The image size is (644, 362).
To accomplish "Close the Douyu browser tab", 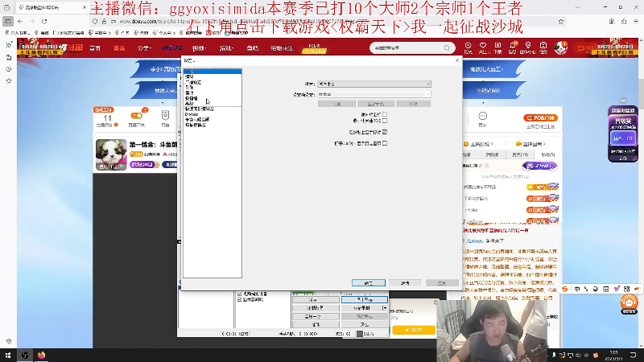I will 85,7.
